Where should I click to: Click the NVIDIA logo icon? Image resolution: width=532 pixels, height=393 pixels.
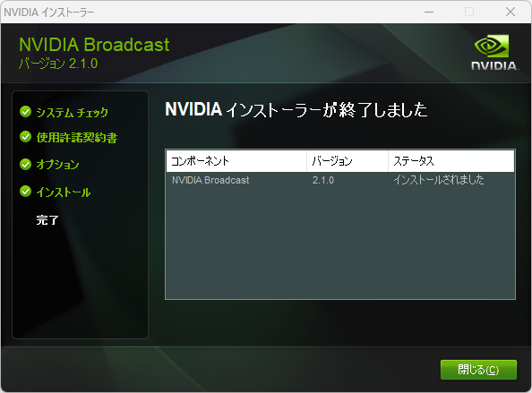click(494, 52)
